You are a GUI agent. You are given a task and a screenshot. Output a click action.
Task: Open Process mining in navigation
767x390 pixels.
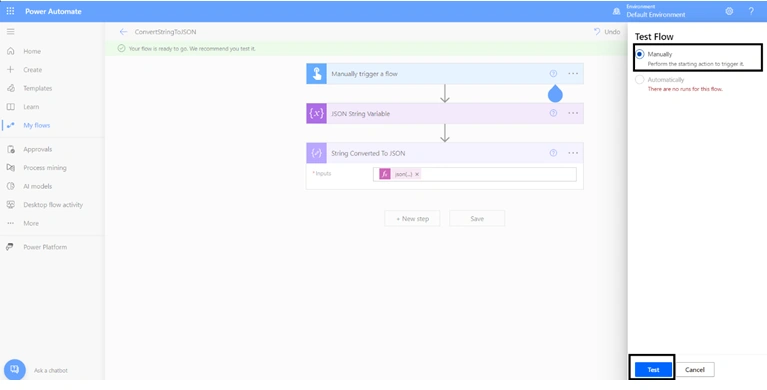[45, 168]
